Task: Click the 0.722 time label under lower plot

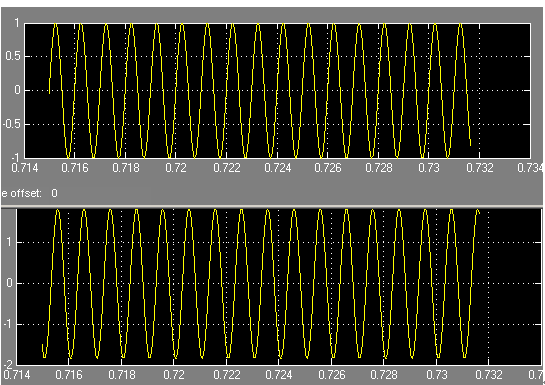Action: click(x=227, y=375)
